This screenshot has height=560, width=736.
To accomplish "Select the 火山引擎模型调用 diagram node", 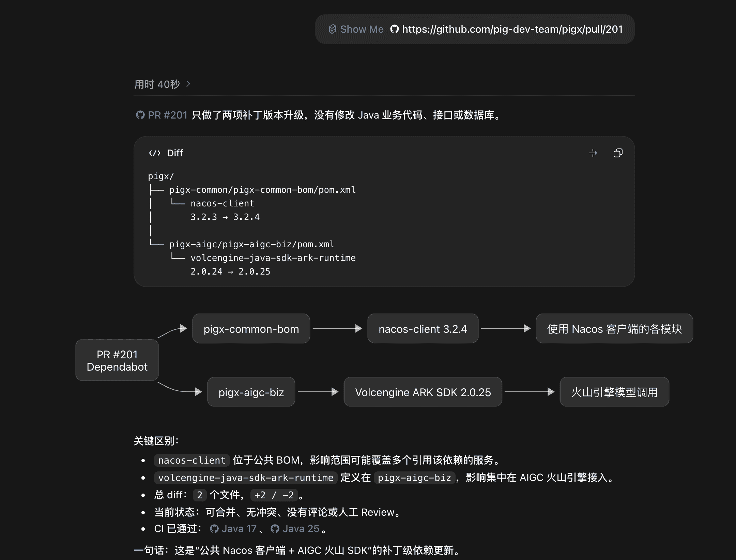I will click(x=614, y=392).
